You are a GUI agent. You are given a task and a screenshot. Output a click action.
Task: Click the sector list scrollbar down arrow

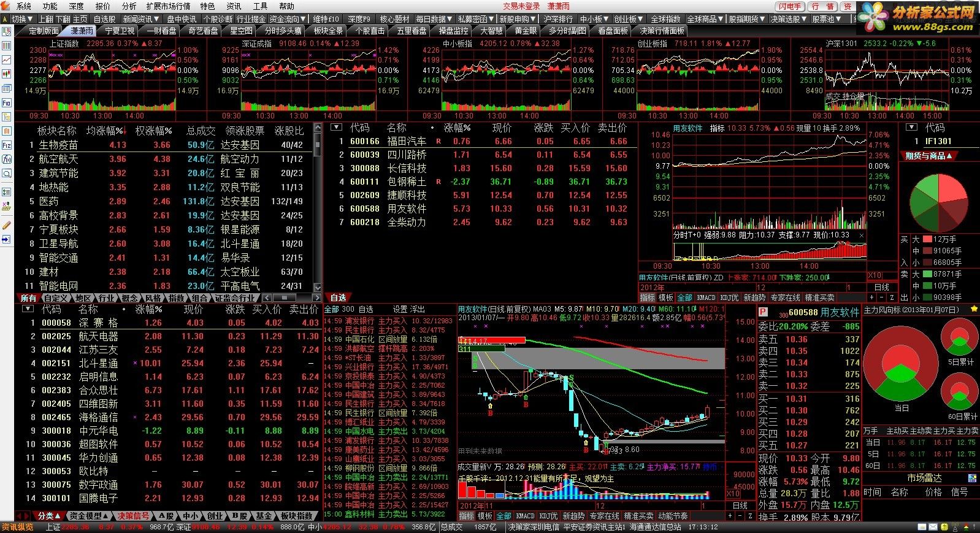coord(318,287)
